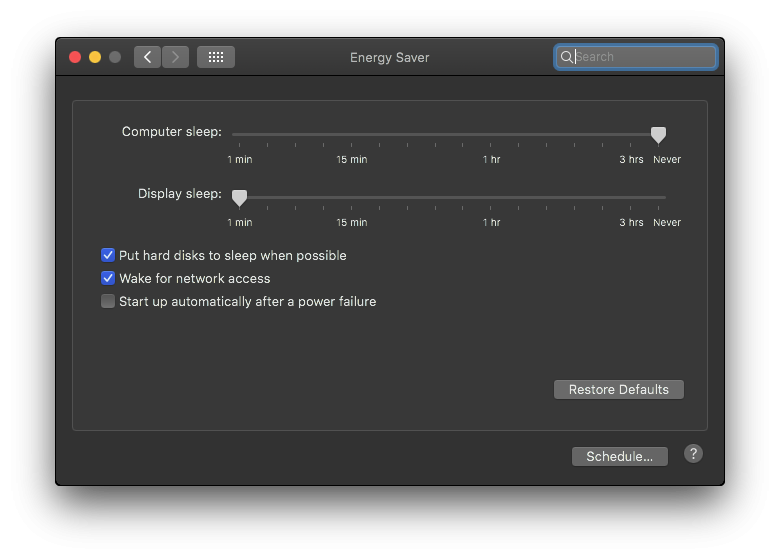
Task: Click 1 hr label under Computer sleep
Action: [491, 160]
